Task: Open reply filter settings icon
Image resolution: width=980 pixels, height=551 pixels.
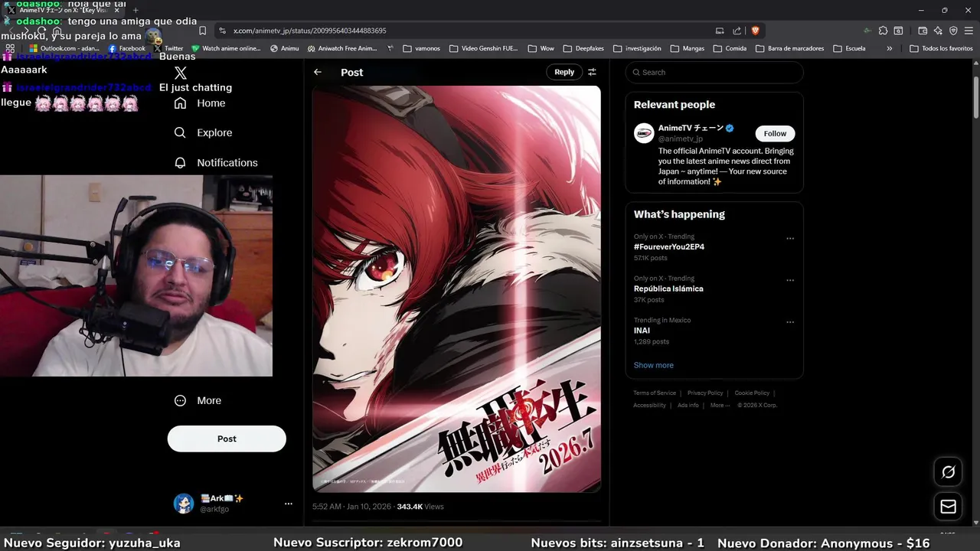Action: pyautogui.click(x=592, y=72)
